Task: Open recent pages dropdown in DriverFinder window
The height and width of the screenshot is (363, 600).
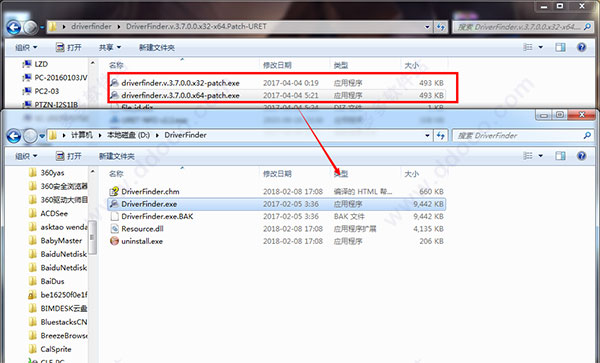Action: click(x=42, y=136)
